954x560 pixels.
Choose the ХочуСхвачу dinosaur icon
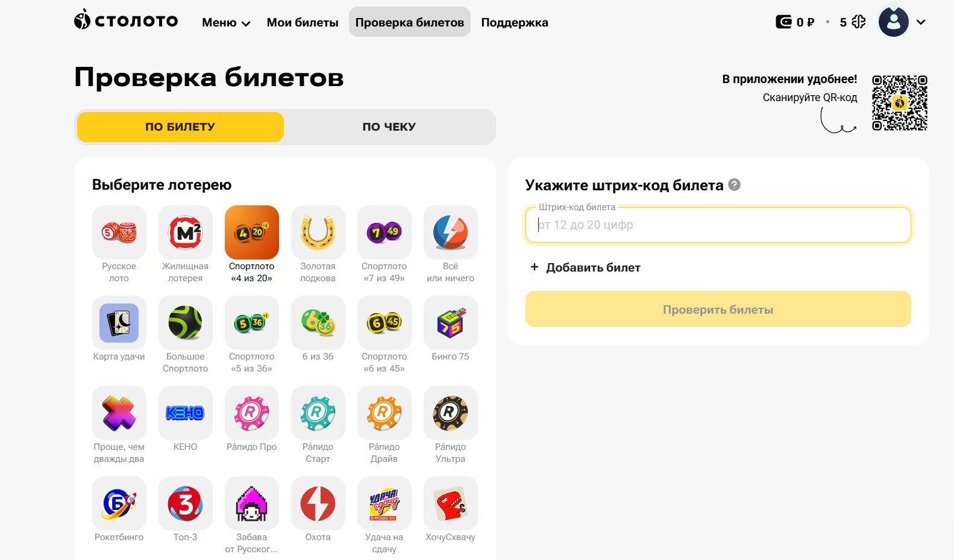450,503
